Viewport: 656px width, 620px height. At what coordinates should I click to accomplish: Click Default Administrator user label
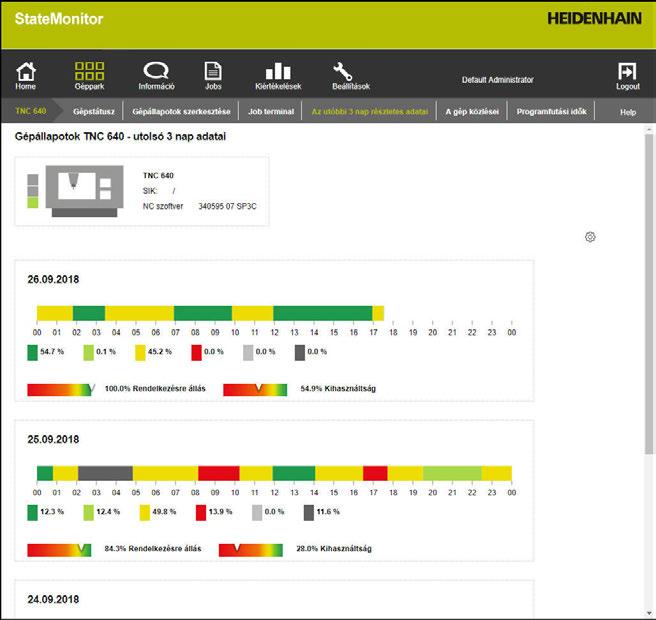[x=497, y=79]
